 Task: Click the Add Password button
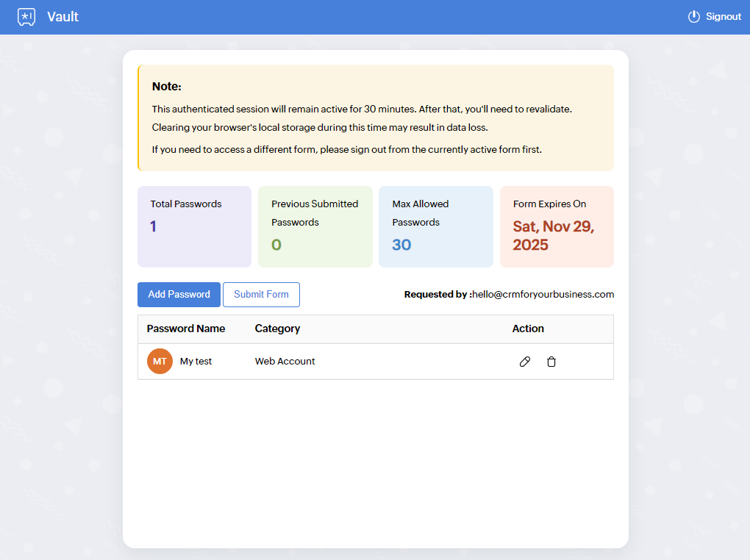pyautogui.click(x=179, y=294)
